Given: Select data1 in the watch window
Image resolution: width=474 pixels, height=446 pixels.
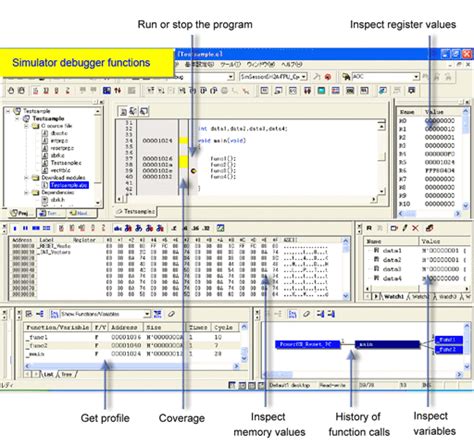Looking at the screenshot, I should [x=392, y=251].
